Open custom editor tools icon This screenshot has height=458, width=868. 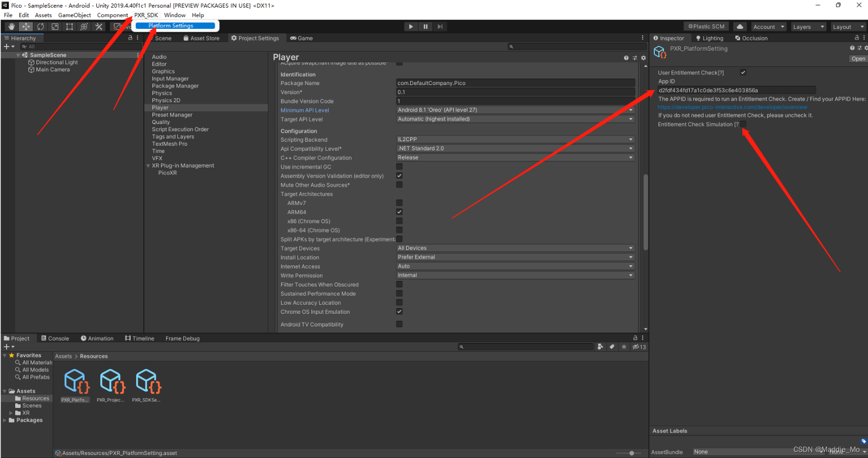[x=99, y=27]
